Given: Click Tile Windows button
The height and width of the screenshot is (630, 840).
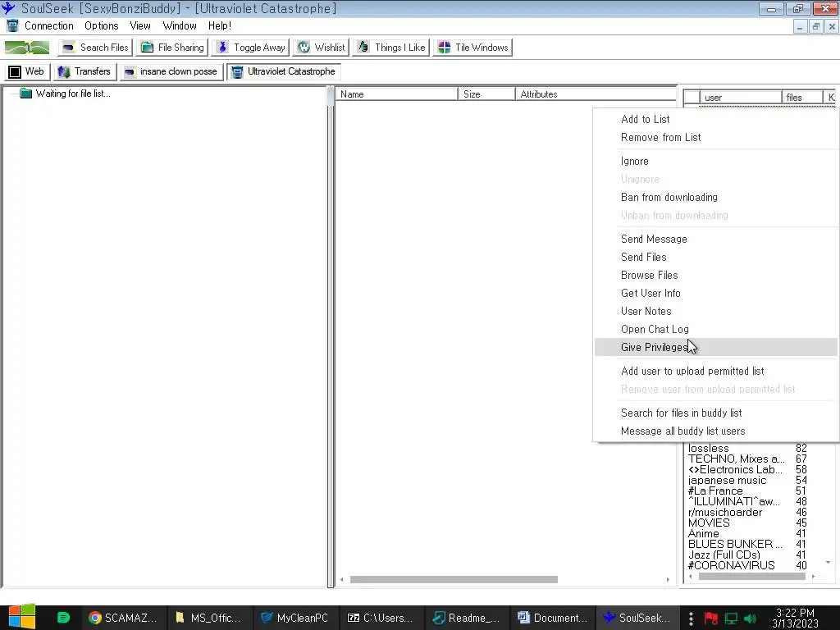Looking at the screenshot, I should [x=473, y=47].
